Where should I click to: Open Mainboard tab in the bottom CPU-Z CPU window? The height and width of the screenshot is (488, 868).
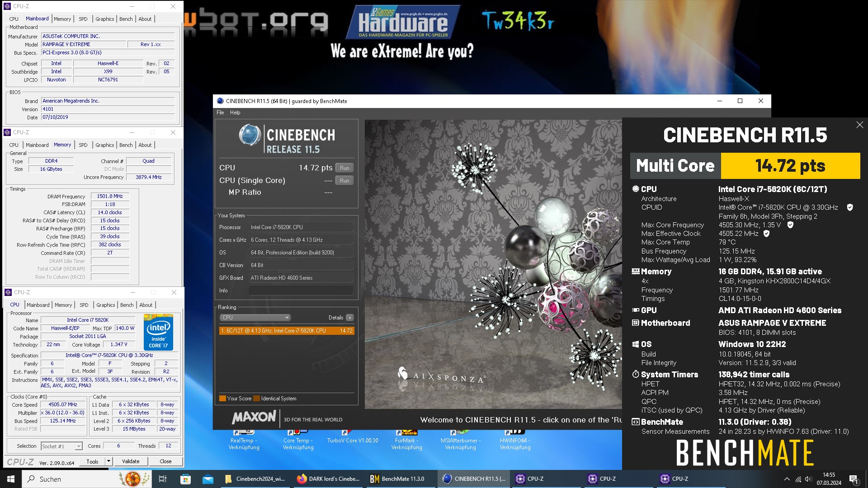(38, 305)
